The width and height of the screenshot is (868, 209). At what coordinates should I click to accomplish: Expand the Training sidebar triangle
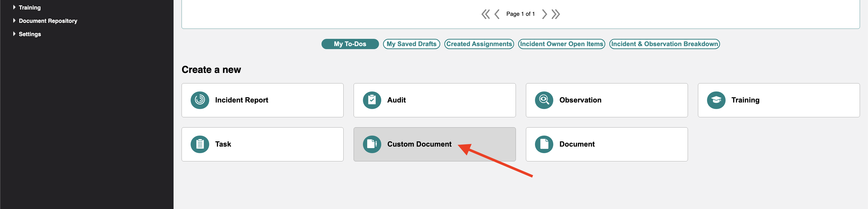point(14,7)
